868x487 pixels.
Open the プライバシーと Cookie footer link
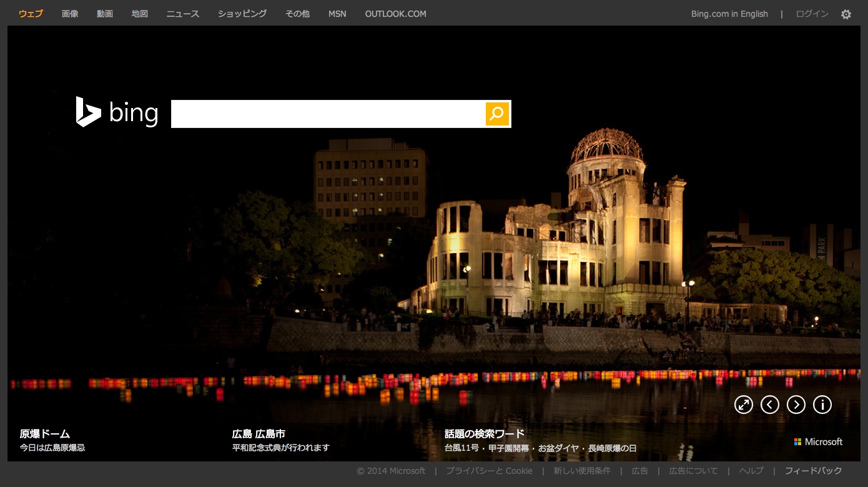[x=489, y=471]
